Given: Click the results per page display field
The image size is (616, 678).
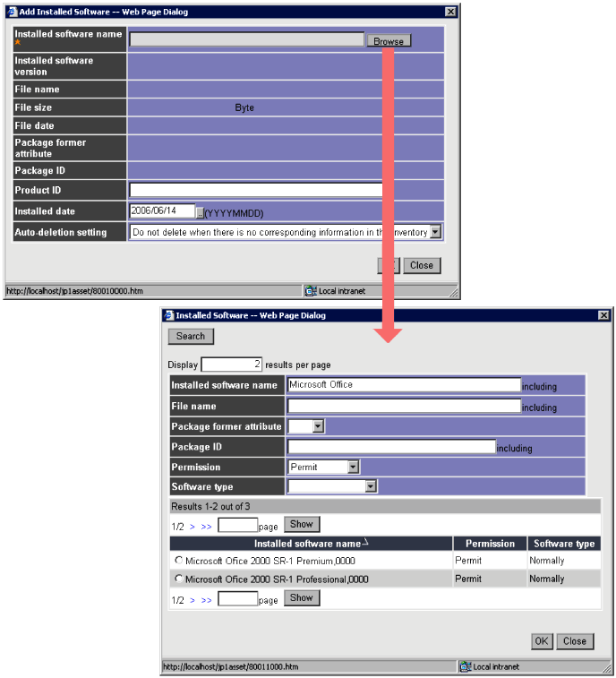Looking at the screenshot, I should point(232,365).
